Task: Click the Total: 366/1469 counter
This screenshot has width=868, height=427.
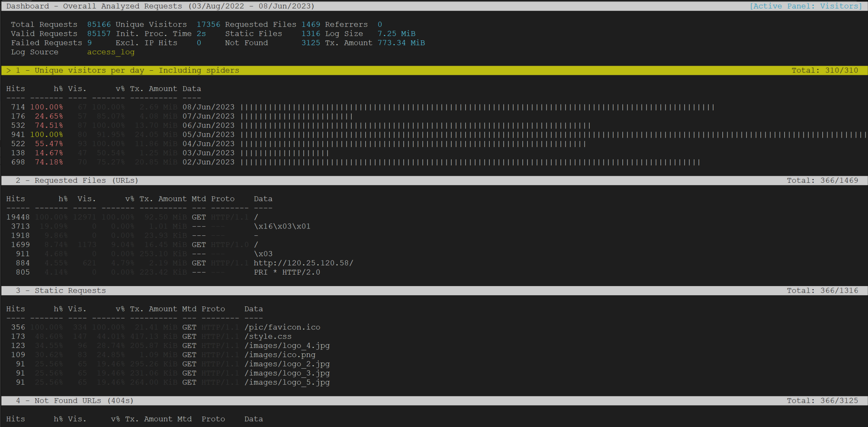Action: coord(822,180)
